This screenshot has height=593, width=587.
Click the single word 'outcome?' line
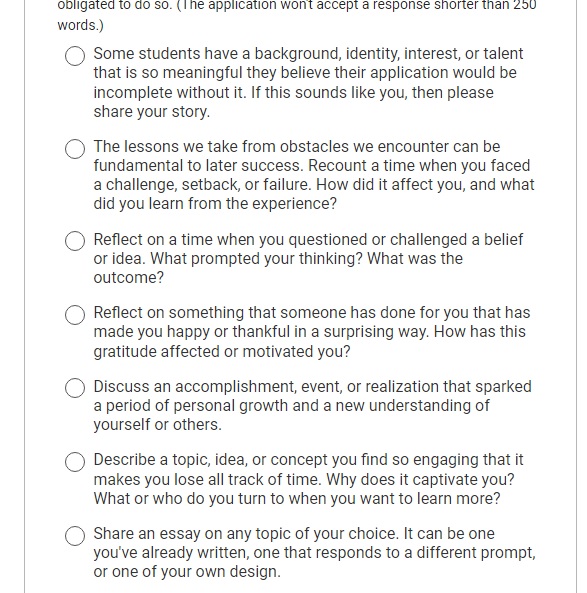(x=129, y=278)
